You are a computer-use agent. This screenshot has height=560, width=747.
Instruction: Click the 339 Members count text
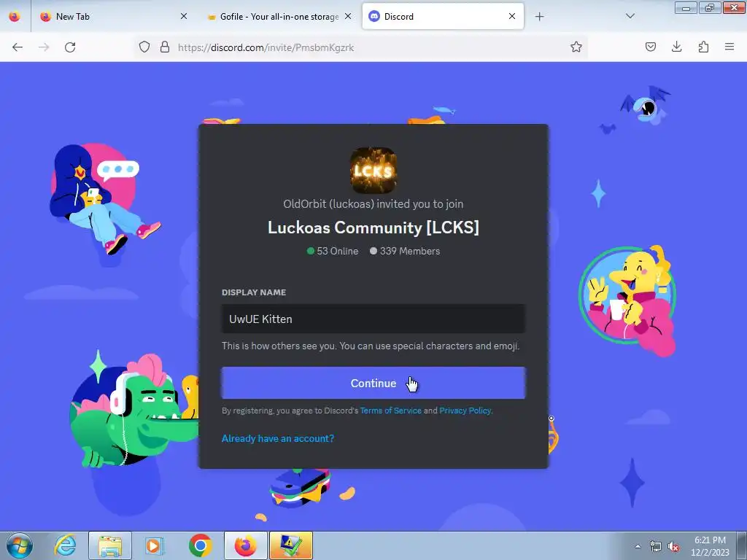(410, 251)
